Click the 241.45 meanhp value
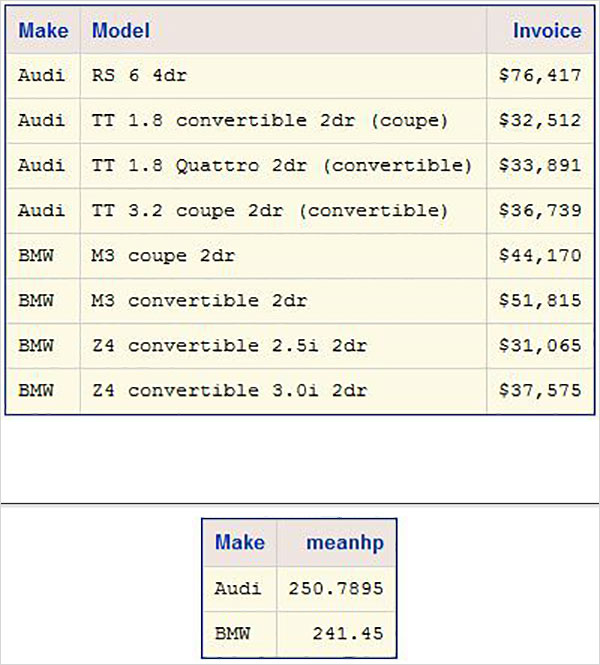Image resolution: width=600 pixels, height=665 pixels. [x=348, y=633]
